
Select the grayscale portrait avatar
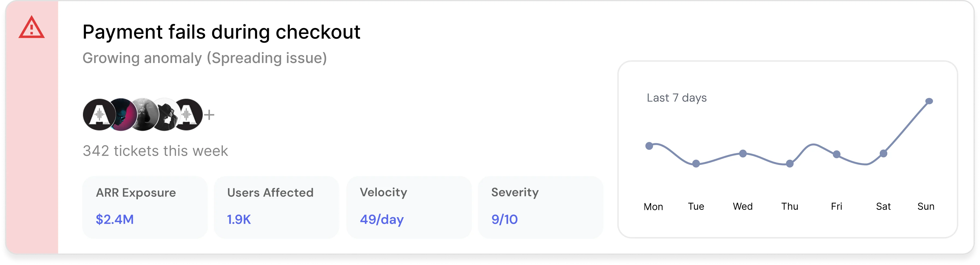tap(143, 114)
